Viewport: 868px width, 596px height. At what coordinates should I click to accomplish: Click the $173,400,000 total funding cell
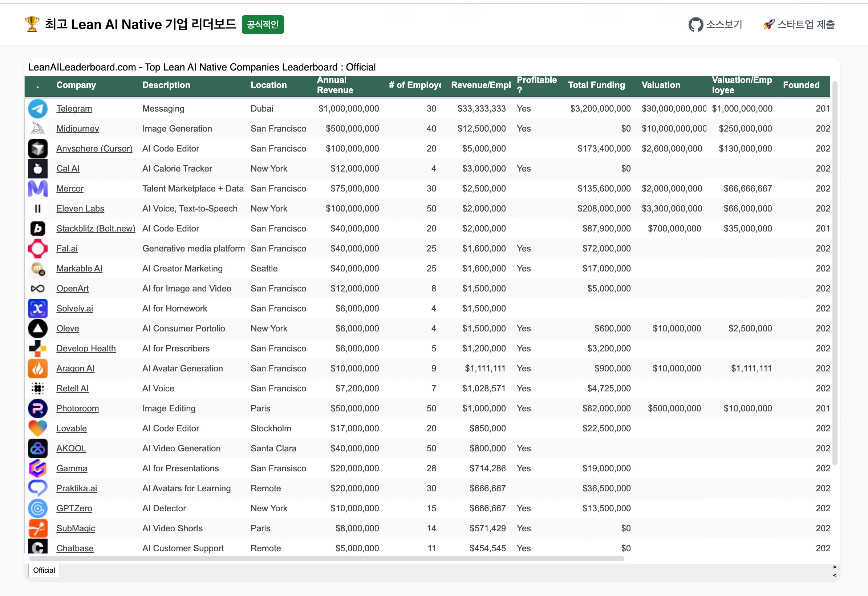[x=604, y=149]
